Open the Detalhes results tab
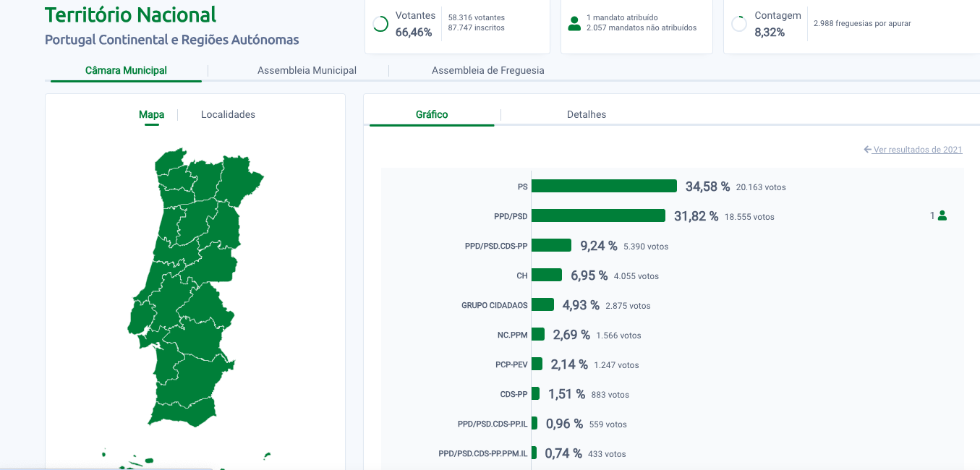 point(587,114)
